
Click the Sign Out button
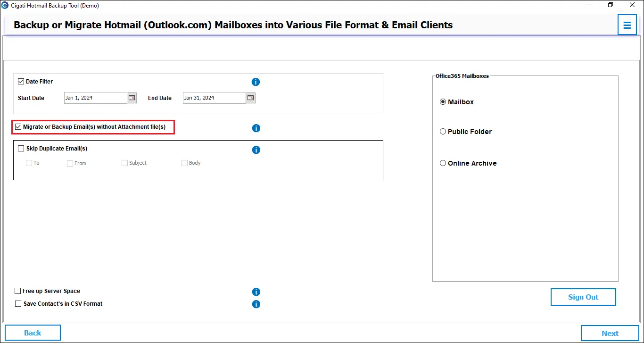[x=583, y=297]
